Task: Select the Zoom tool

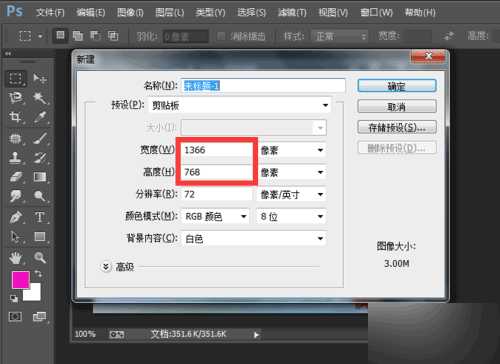Action: click(x=40, y=257)
